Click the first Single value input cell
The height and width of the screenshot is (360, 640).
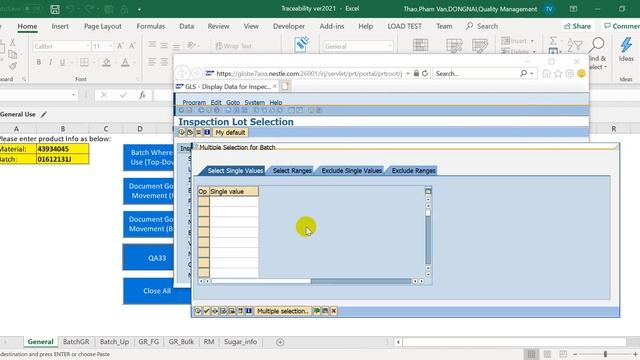(x=234, y=201)
